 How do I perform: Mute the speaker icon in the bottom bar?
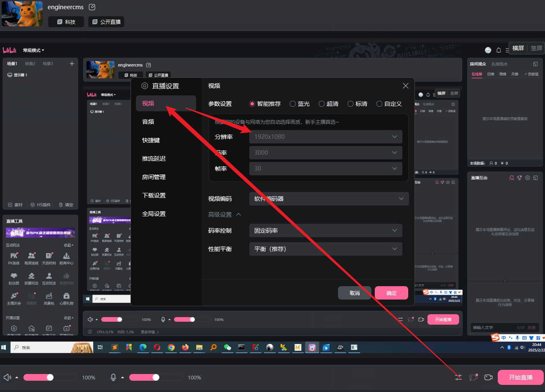[x=7, y=377]
